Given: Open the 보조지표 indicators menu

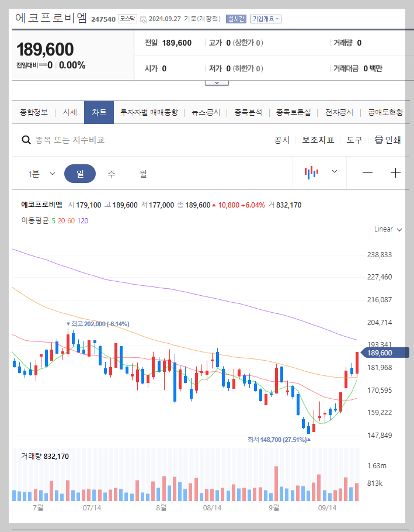Looking at the screenshot, I should [318, 140].
